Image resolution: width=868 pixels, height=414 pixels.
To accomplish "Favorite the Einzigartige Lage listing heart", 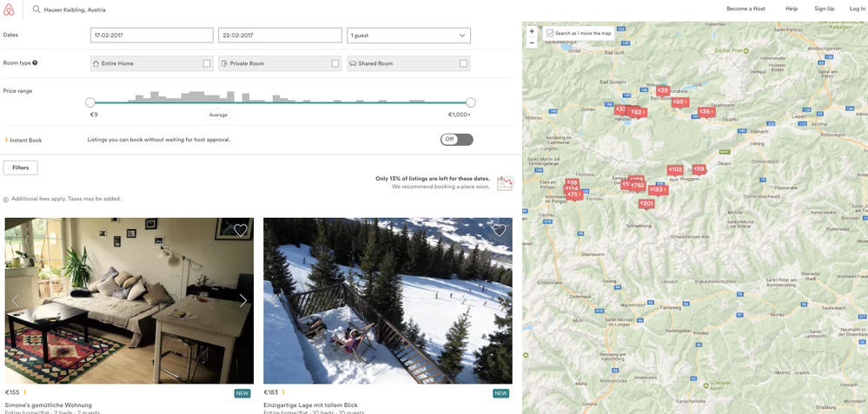I will tap(499, 230).
